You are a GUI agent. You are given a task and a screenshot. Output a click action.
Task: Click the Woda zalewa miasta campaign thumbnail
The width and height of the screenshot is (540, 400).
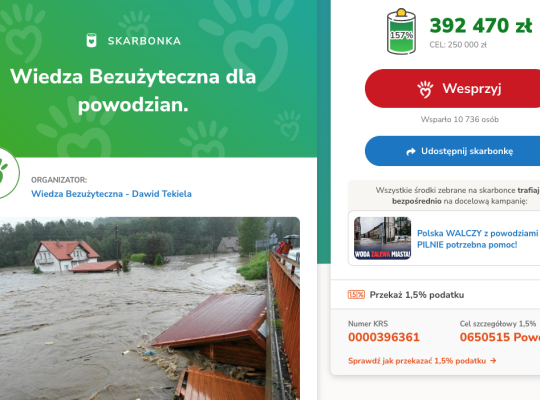coord(382,238)
